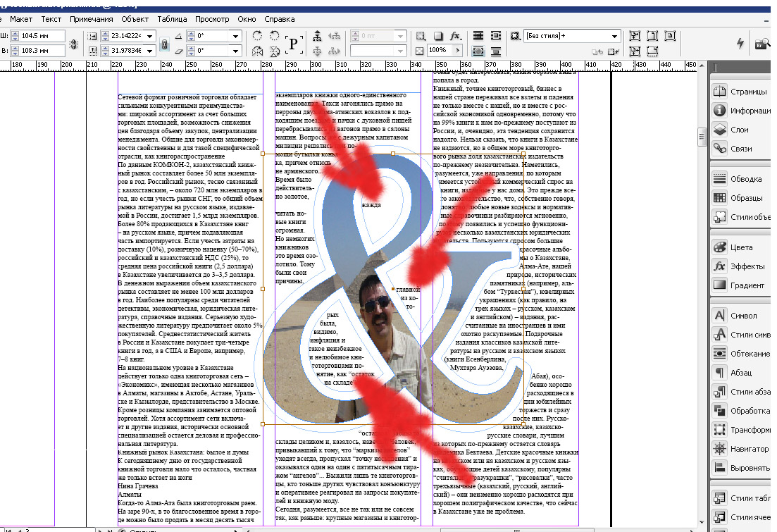Open the Справка menu

point(280,19)
